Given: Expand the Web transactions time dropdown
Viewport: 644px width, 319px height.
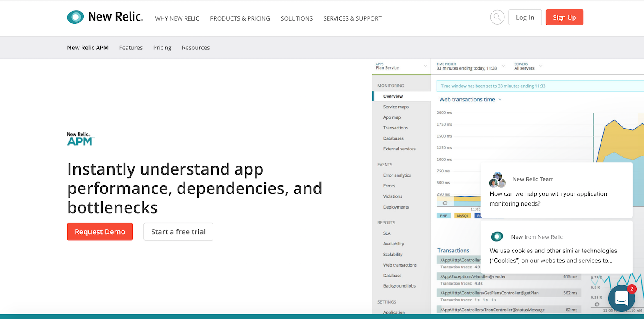Looking at the screenshot, I should 471,100.
